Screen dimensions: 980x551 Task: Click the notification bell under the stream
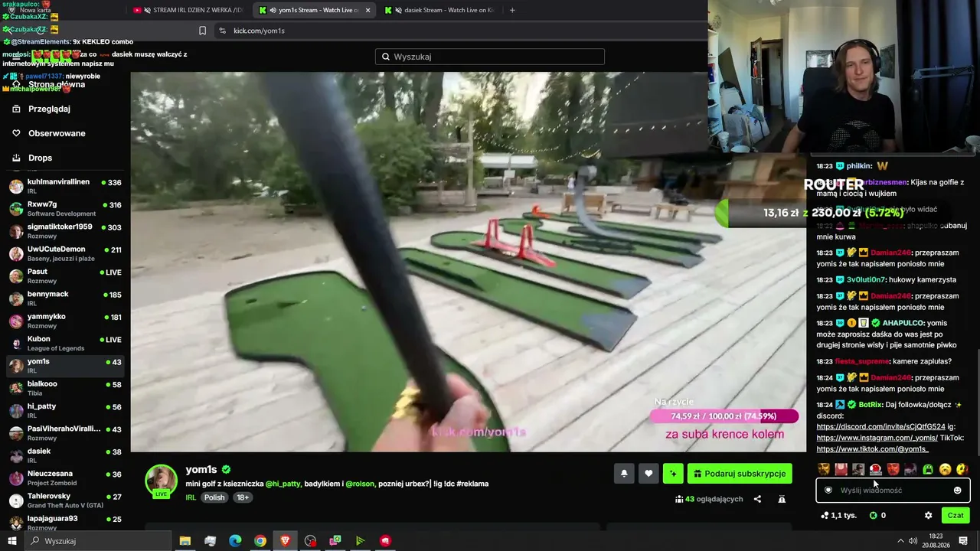point(624,474)
